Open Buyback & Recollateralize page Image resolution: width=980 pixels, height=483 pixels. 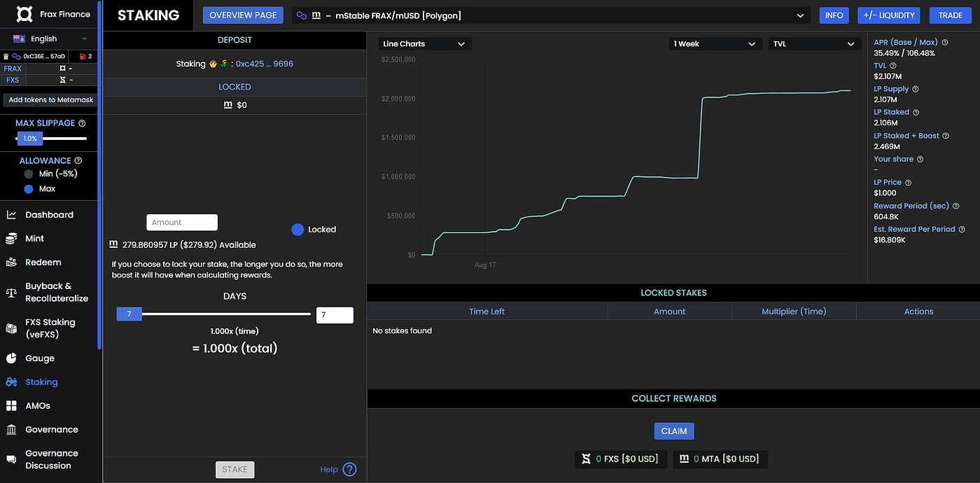click(x=57, y=293)
